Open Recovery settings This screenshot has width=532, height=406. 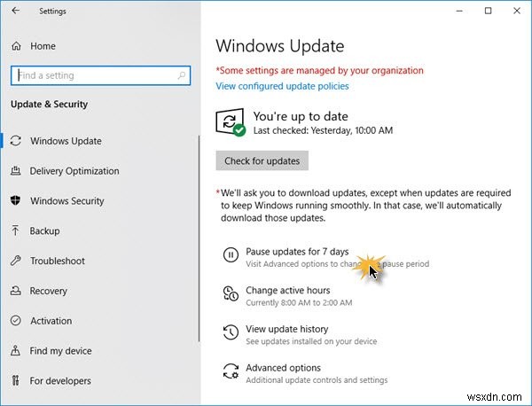(x=49, y=291)
